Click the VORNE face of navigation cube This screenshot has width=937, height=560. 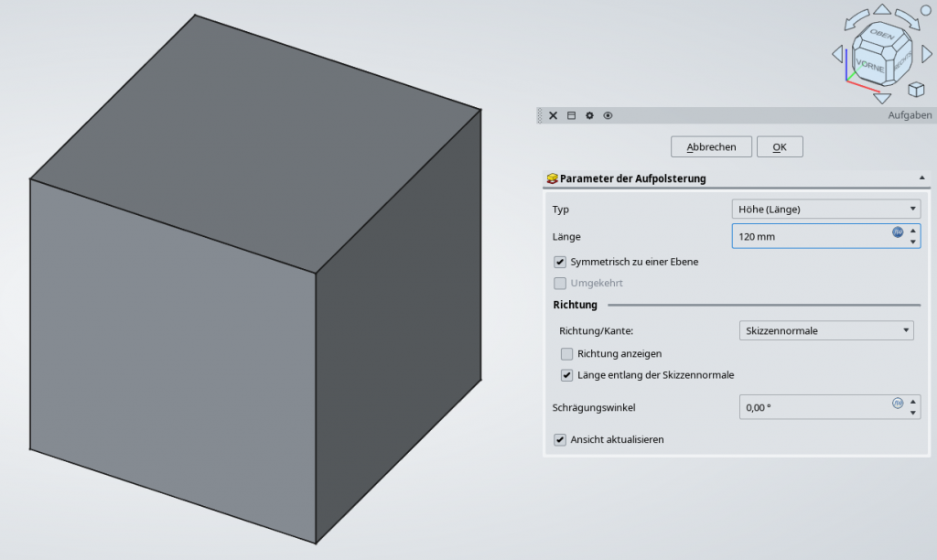coord(869,67)
